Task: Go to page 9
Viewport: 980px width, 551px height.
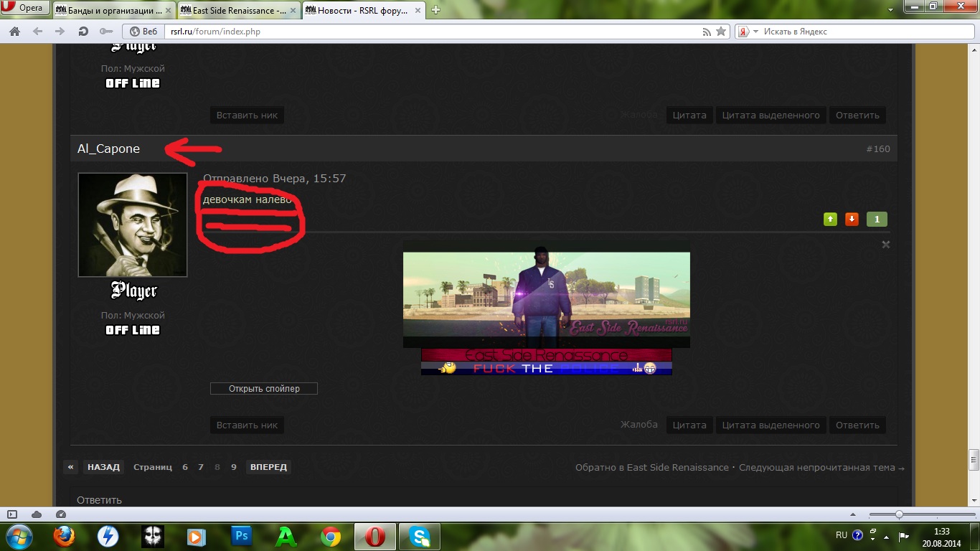Action: 234,467
